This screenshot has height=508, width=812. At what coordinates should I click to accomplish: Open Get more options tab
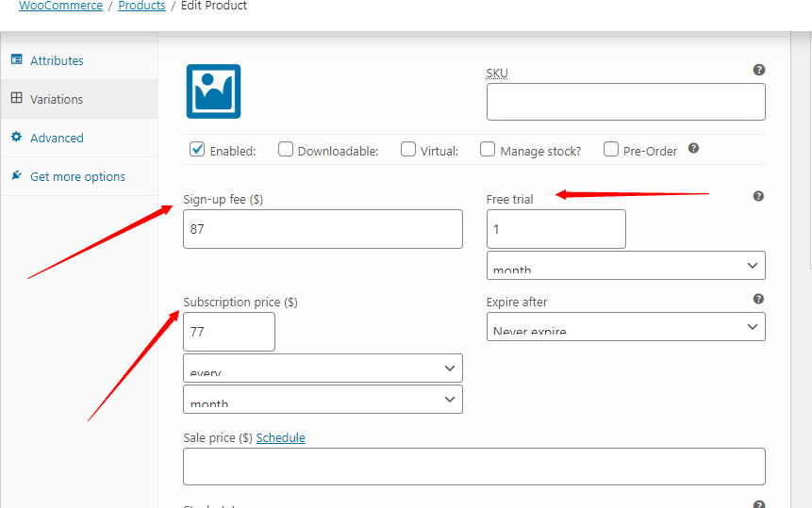pos(79,176)
